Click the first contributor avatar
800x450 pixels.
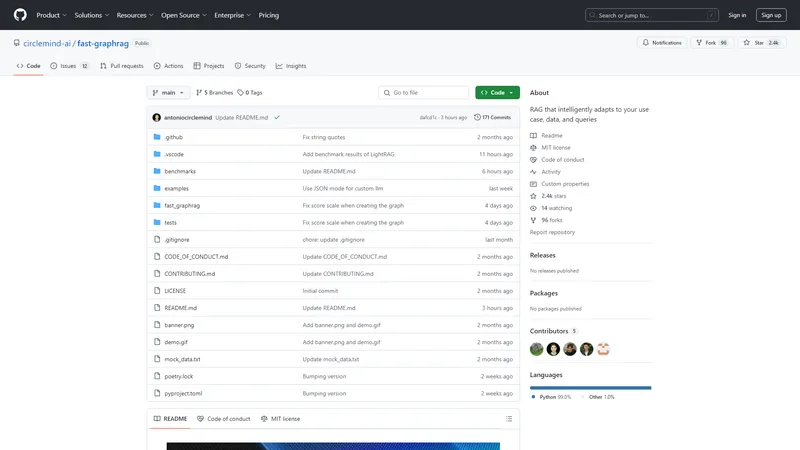(536, 349)
